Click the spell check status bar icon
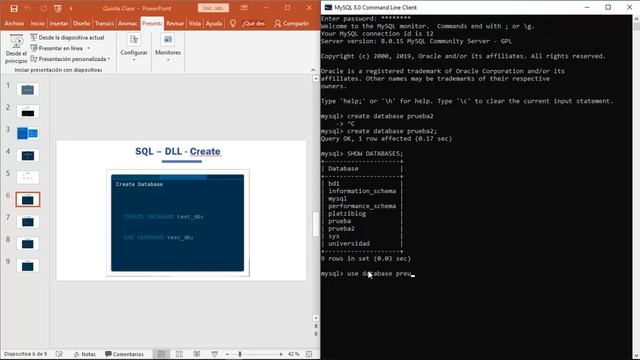Screen dimensions: 640x360 (x=59, y=354)
